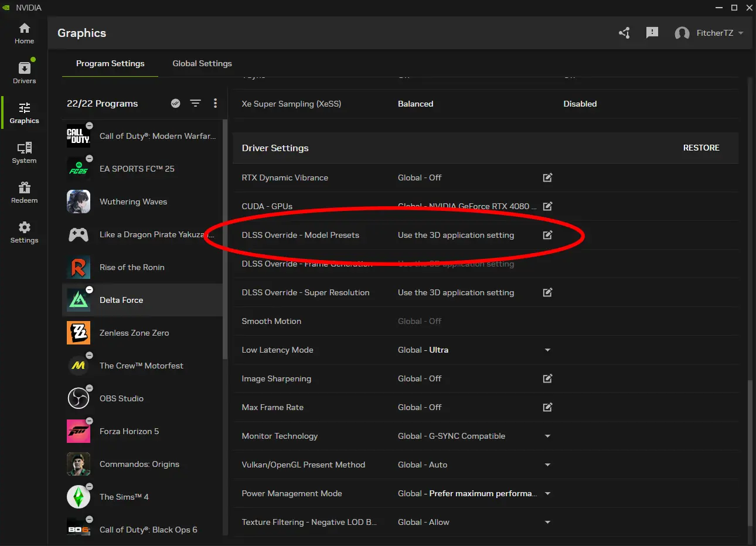
Task: Click RESTORE for Driver Settings
Action: pyautogui.click(x=701, y=148)
